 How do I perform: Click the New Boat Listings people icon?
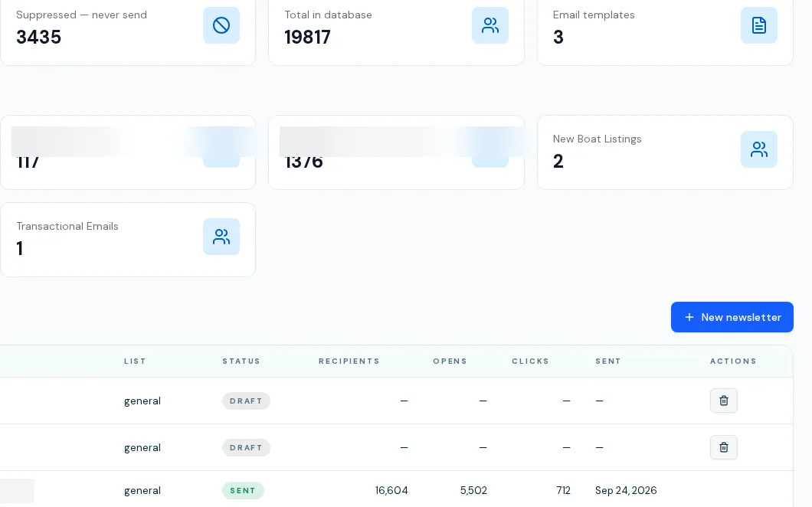pos(758,149)
